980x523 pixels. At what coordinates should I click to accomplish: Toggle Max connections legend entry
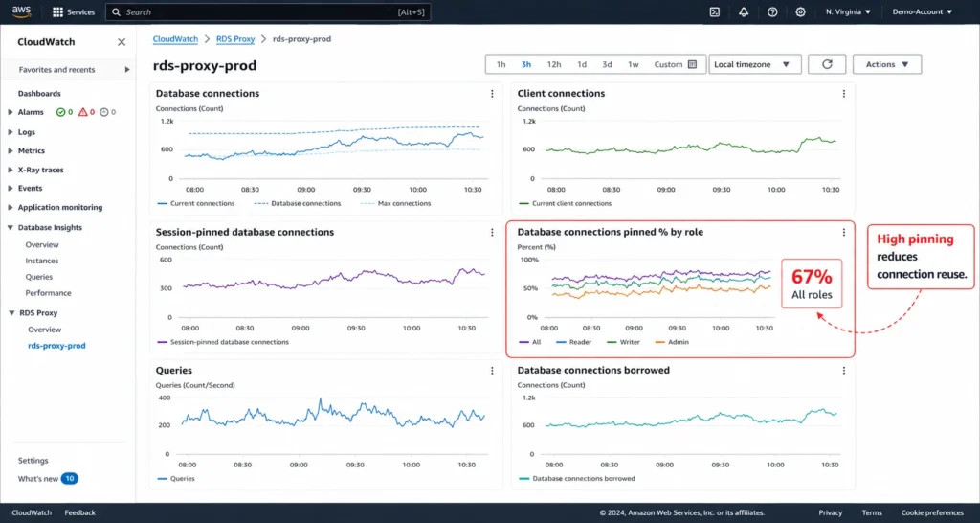395,203
